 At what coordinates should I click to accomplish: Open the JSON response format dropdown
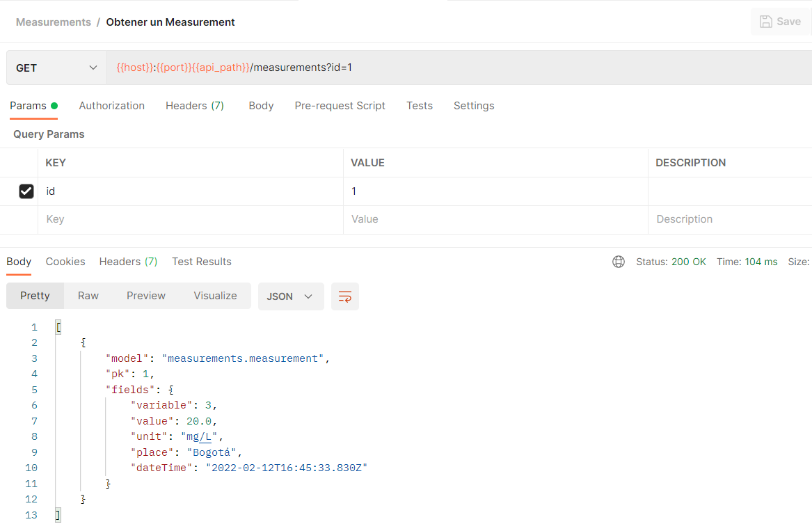pos(290,295)
